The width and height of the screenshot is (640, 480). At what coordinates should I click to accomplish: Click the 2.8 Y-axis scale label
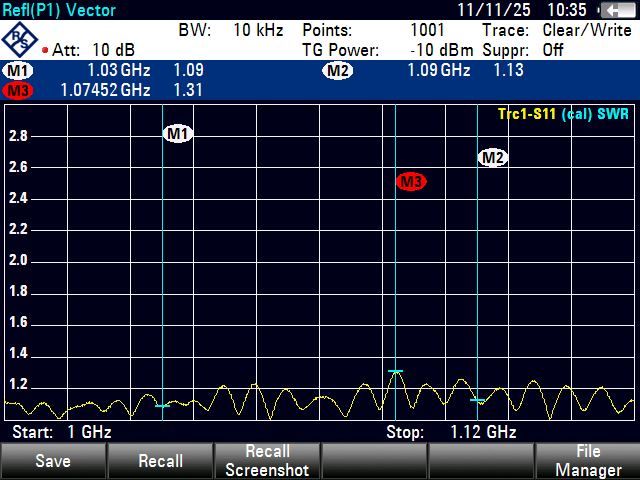coord(18,136)
